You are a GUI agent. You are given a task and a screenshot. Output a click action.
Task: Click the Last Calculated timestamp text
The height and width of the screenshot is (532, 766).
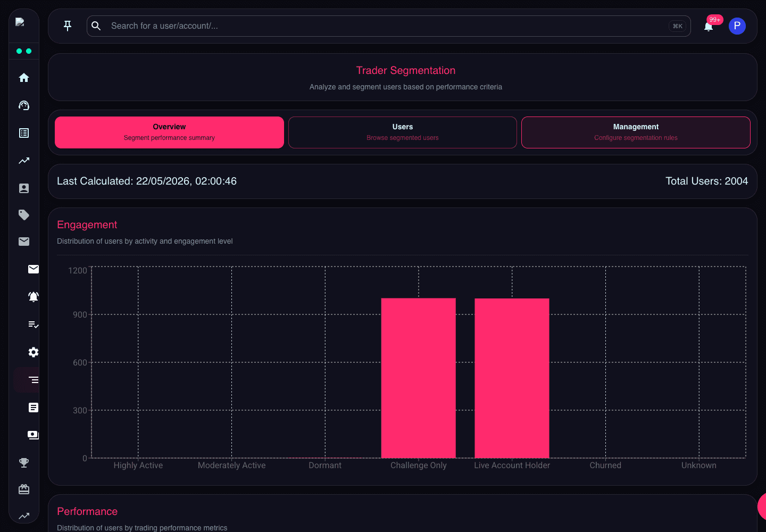point(147,181)
